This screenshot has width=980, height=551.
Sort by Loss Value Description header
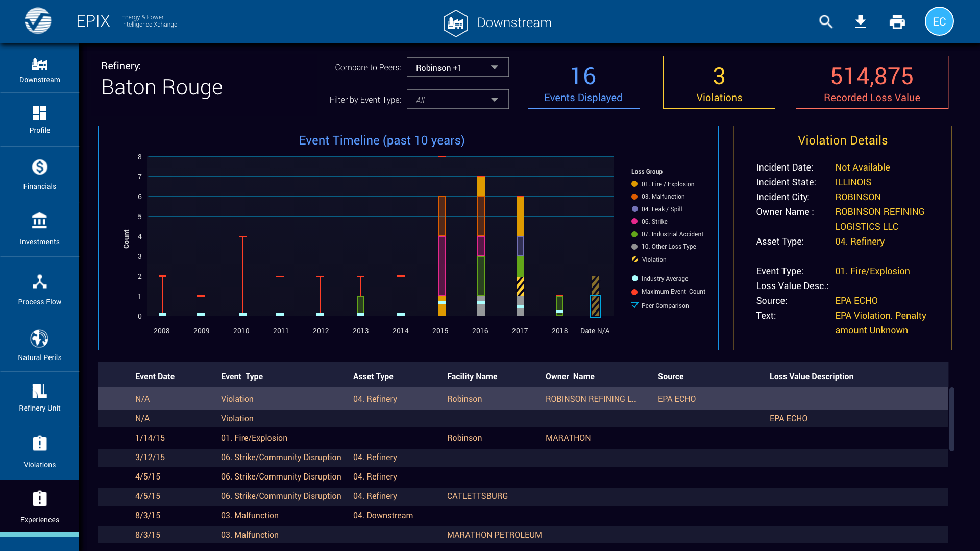tap(812, 376)
